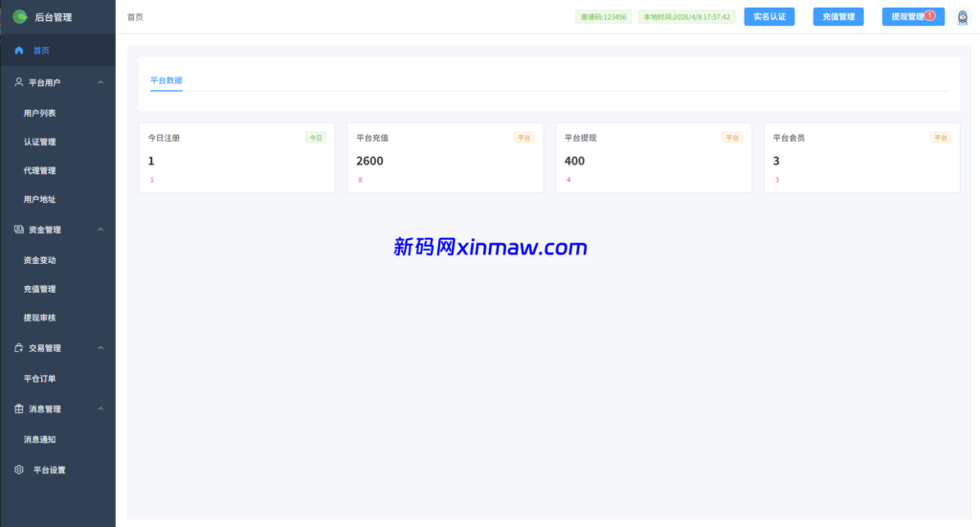Click the 平台 tag on 平台提现 card
The height and width of the screenshot is (527, 980).
732,138
